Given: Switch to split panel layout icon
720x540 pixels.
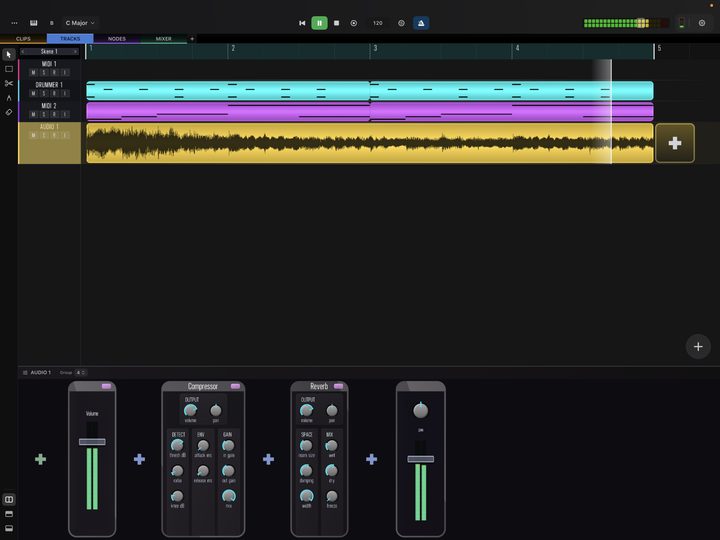Looking at the screenshot, I should (9, 499).
